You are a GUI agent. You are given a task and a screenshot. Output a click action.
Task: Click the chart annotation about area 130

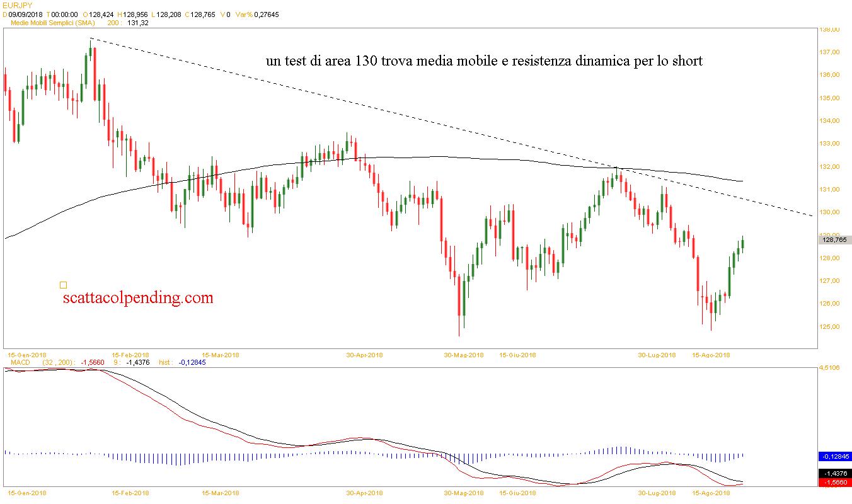483,62
